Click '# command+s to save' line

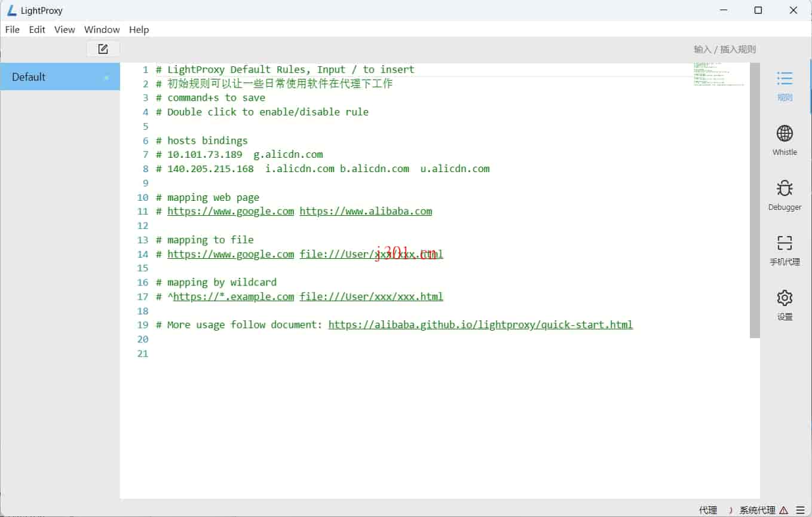click(210, 97)
